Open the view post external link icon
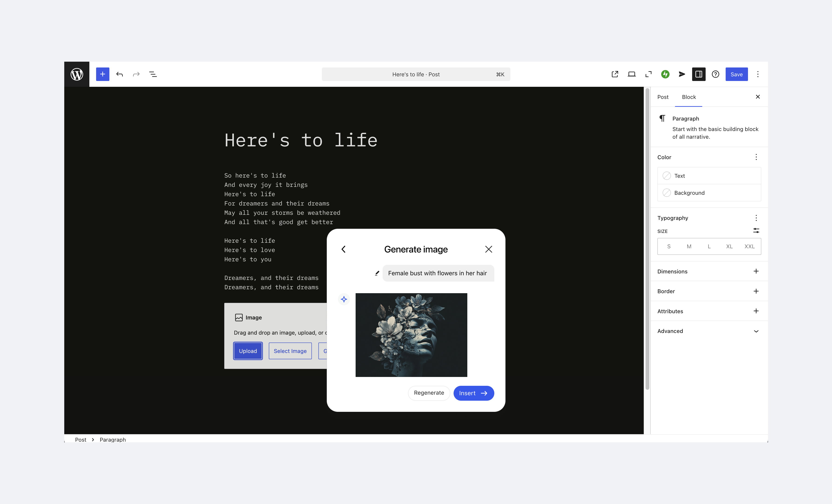Screen dimensions: 832x504 [x=615, y=74]
